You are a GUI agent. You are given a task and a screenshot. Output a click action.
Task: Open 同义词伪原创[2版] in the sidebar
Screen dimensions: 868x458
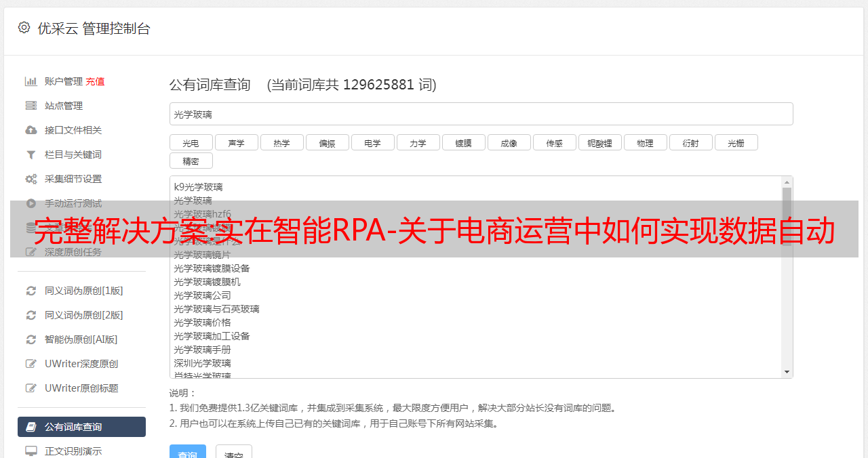click(x=84, y=315)
